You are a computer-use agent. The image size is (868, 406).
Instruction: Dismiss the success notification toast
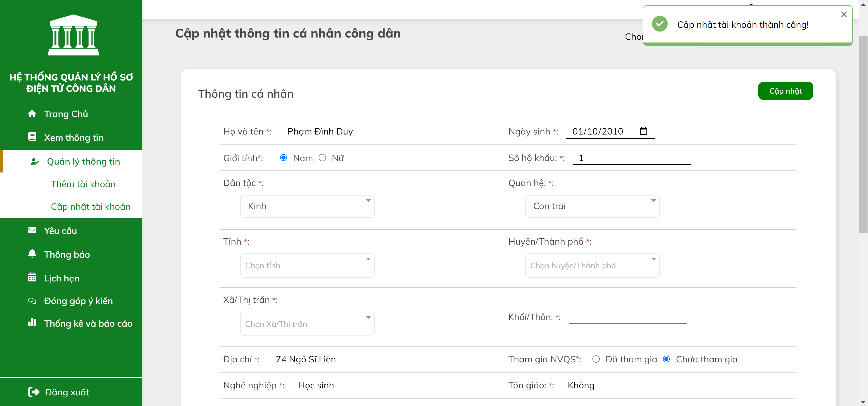(844, 14)
